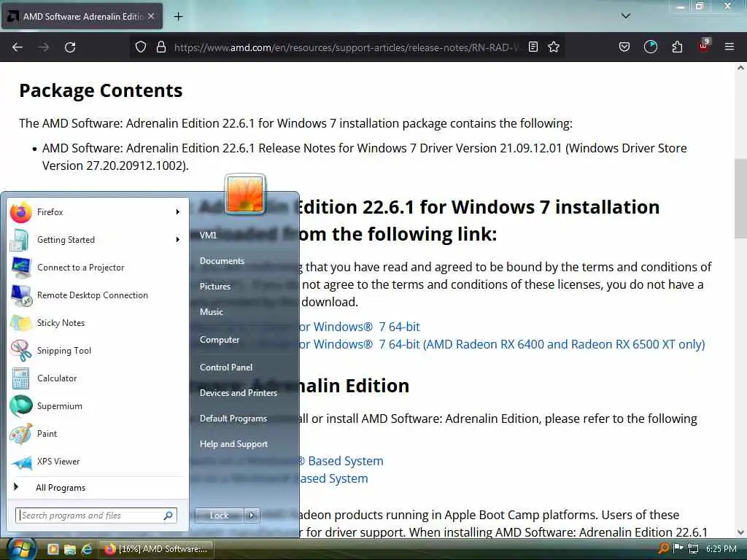
Task: Click the site security padlock
Action: [161, 47]
